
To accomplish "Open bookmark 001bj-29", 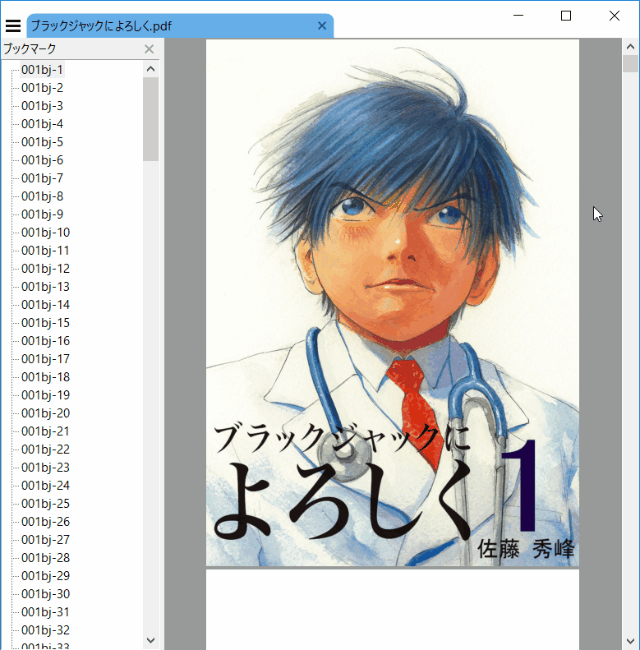I will (x=45, y=576).
